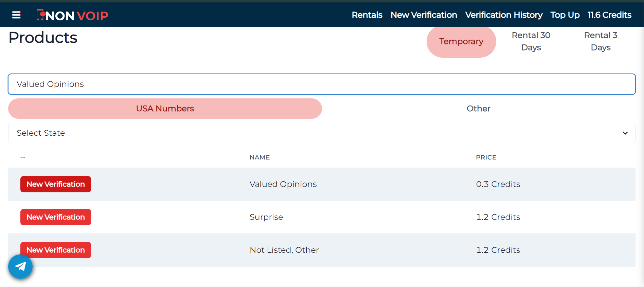The width and height of the screenshot is (644, 287).
Task: Click the 1.2 Credits price for Surprise
Action: [498, 217]
